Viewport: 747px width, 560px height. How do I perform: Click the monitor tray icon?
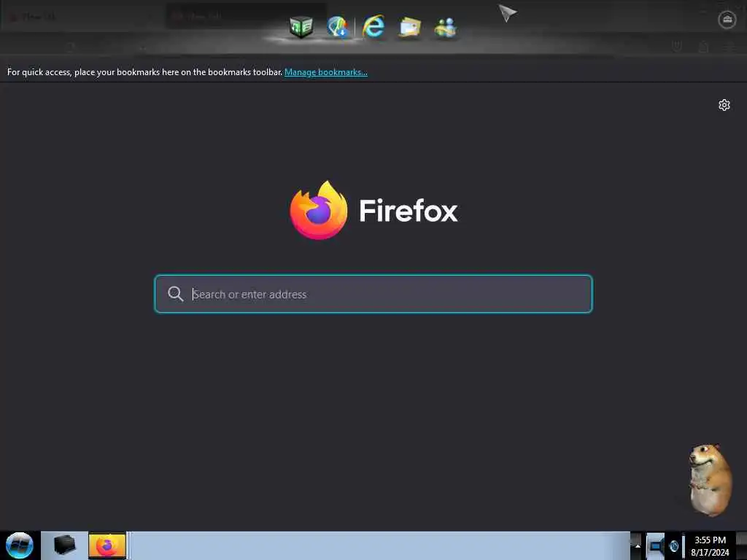(x=656, y=545)
